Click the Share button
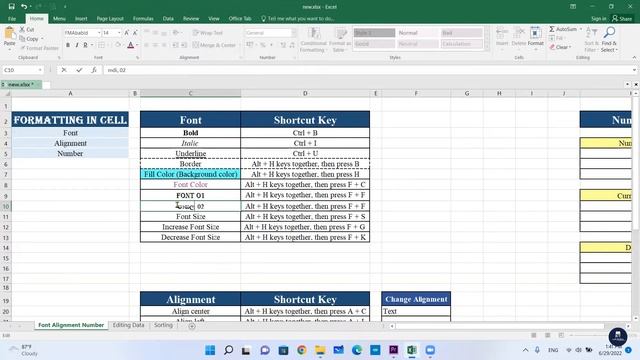Viewport: 640px width, 360px height. coord(622,18)
